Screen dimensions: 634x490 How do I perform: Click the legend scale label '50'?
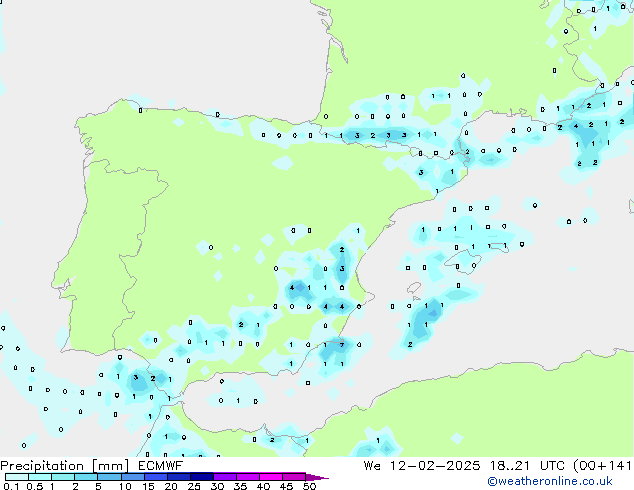point(309,486)
